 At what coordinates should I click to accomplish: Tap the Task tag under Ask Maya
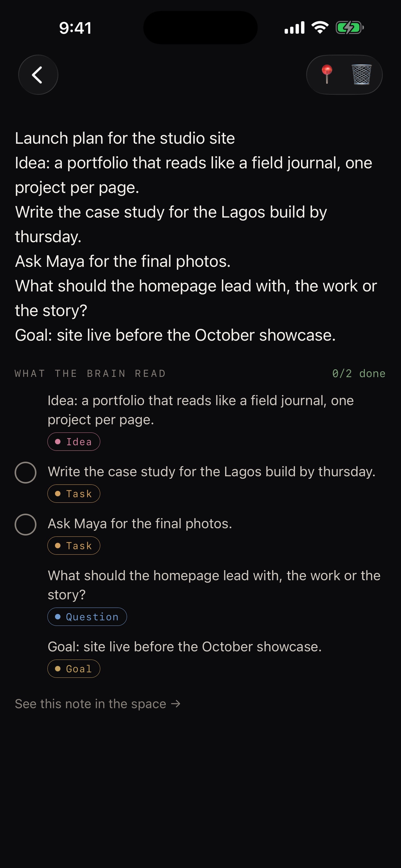74,545
